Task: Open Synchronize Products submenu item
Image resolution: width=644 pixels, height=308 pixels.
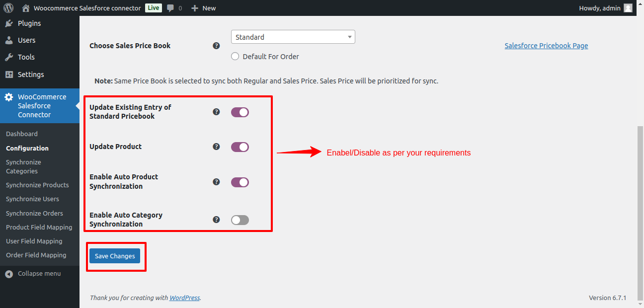Action: [x=37, y=185]
